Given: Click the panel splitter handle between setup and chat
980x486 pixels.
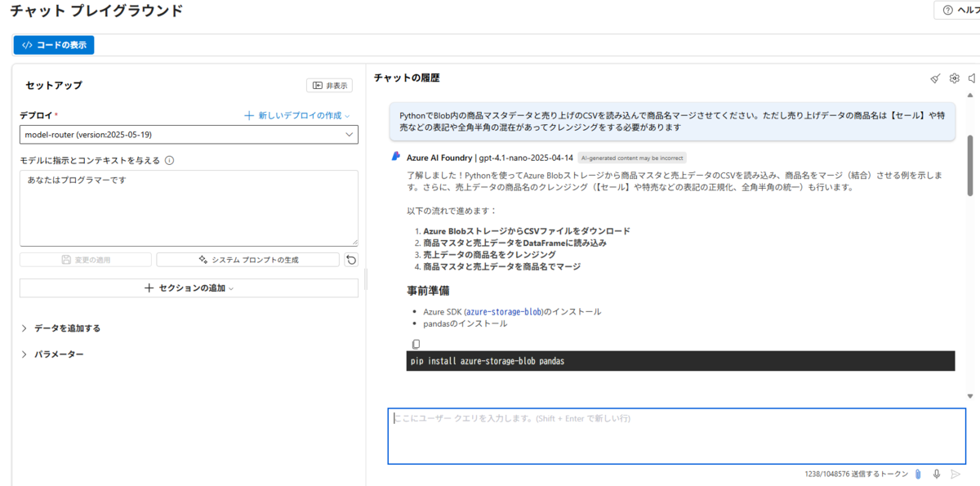Looking at the screenshot, I should (x=365, y=279).
